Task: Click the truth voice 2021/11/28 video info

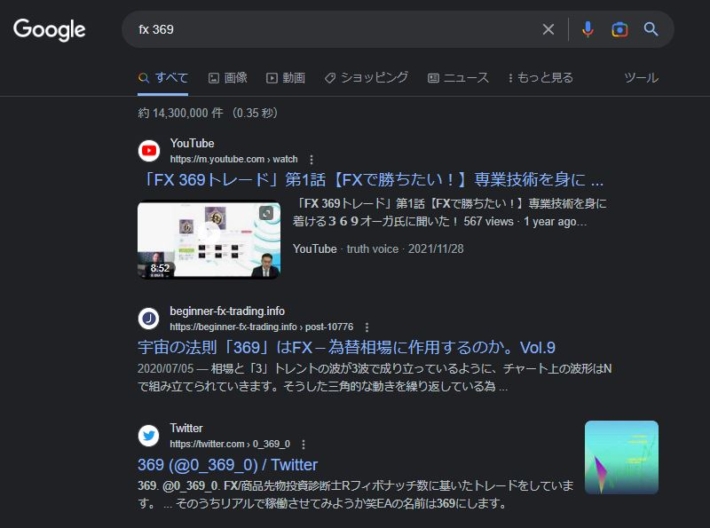Action: (x=378, y=249)
